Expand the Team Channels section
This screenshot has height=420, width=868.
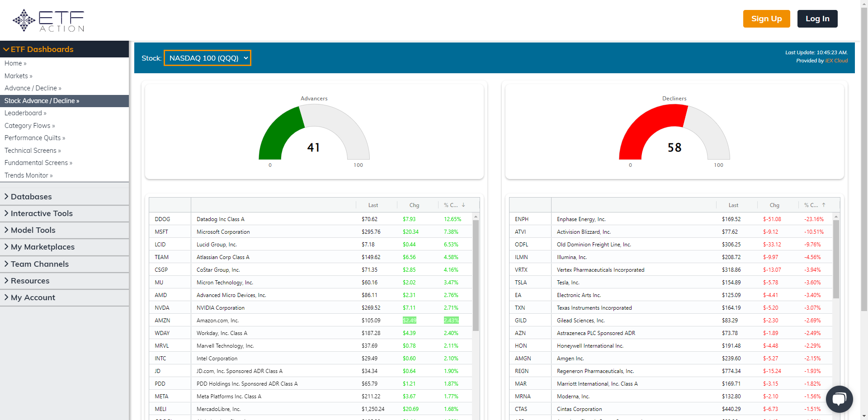coord(40,264)
